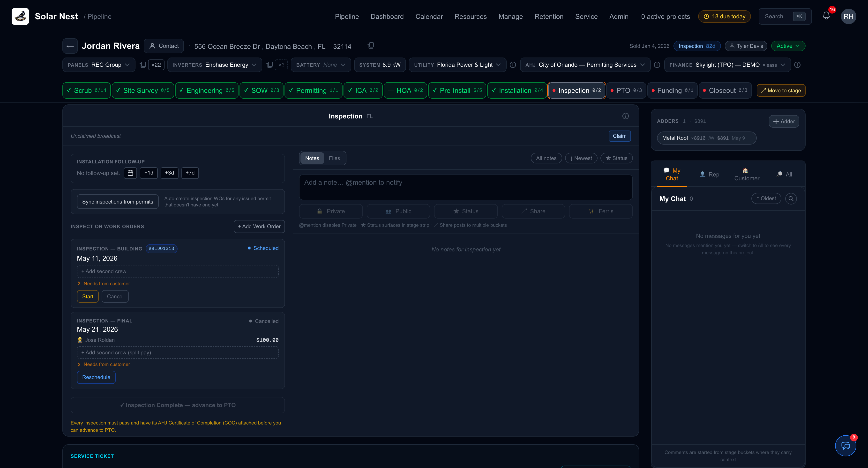Open the Inspection panel info icon
The width and height of the screenshot is (868, 468).
tap(625, 116)
